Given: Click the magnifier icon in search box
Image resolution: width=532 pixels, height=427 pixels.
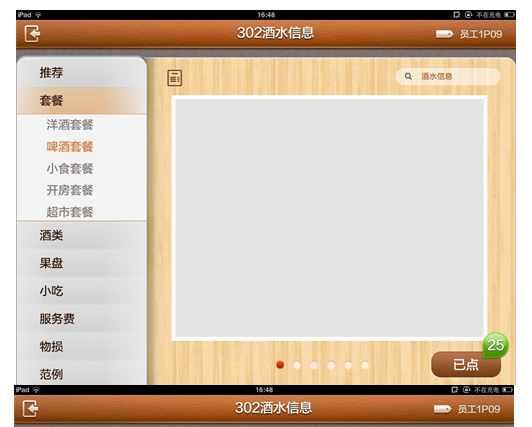Looking at the screenshot, I should [408, 76].
